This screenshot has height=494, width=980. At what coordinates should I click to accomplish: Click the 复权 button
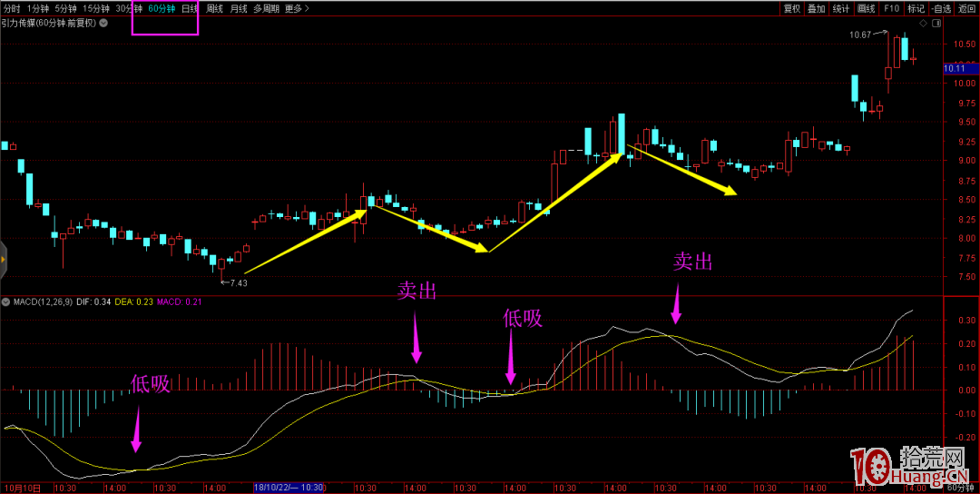[x=792, y=9]
